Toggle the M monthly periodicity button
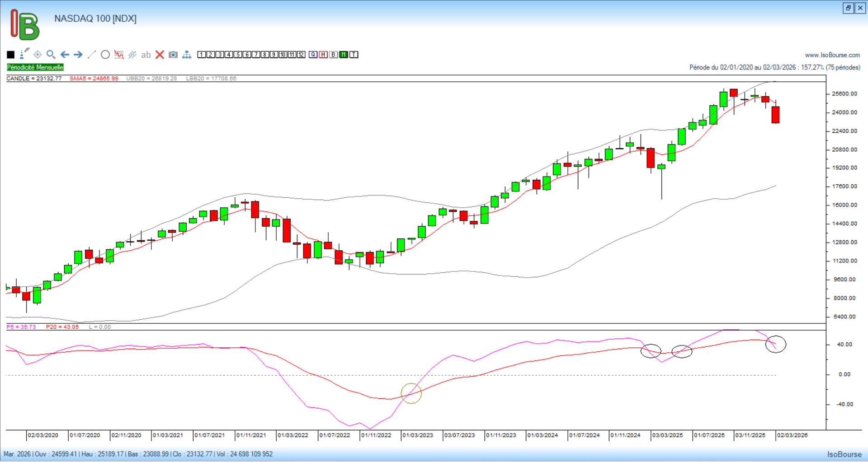The height and width of the screenshot is (462, 868). (344, 55)
